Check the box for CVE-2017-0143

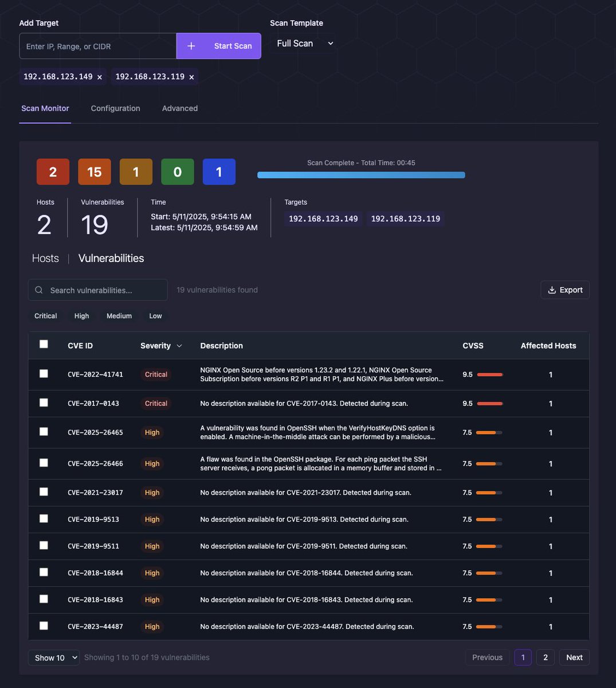[x=44, y=402]
